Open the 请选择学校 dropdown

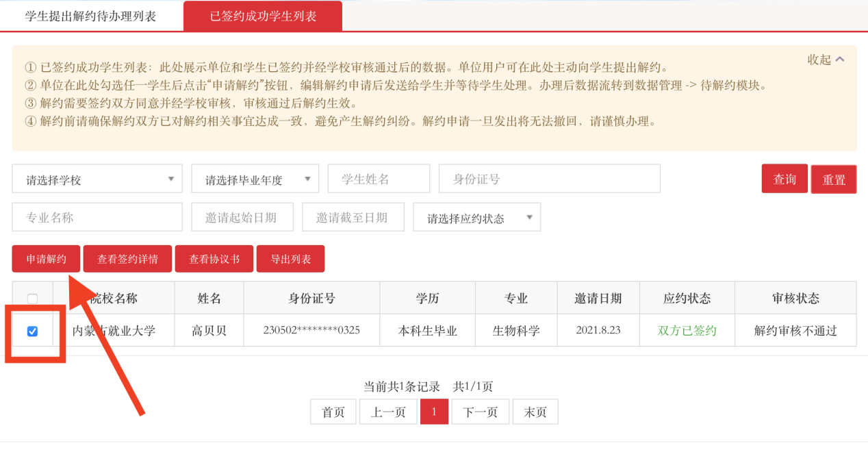click(x=97, y=179)
